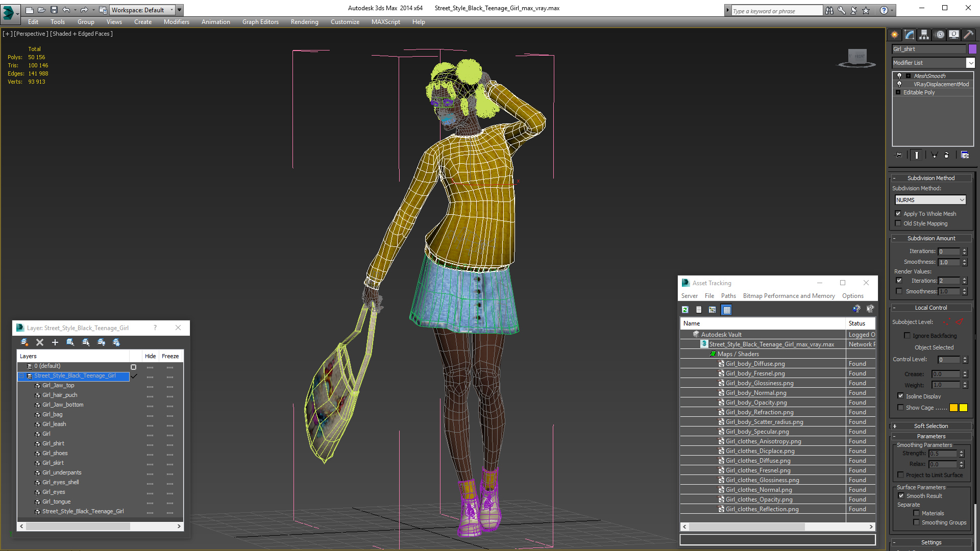Open Configure Modifier Sets icon
980x551 pixels.
965,155
